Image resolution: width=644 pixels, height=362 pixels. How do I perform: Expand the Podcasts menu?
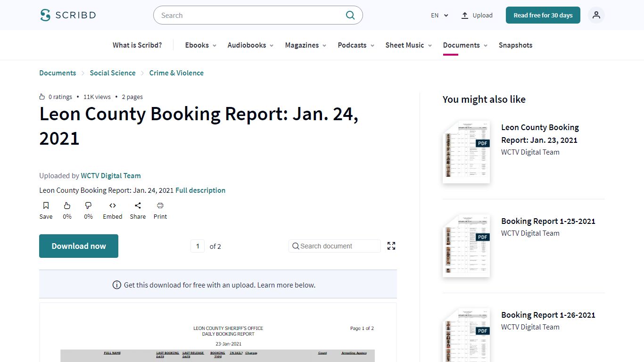coord(356,45)
